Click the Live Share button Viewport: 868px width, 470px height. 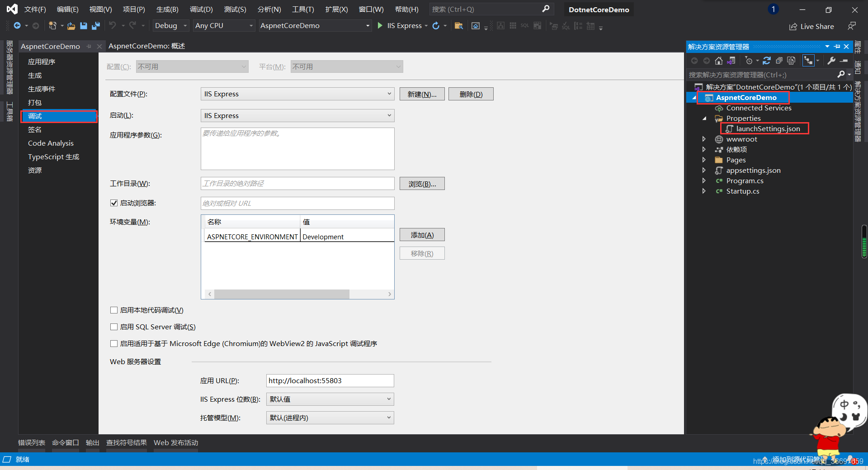click(811, 27)
